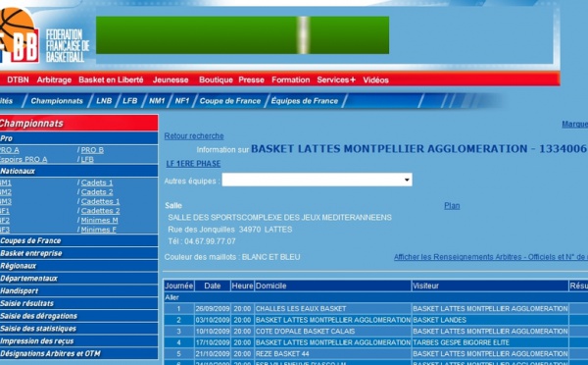588x365 pixels.
Task: Select TARBES GESPE BIGORRE ELITE cell
Action: click(490, 342)
